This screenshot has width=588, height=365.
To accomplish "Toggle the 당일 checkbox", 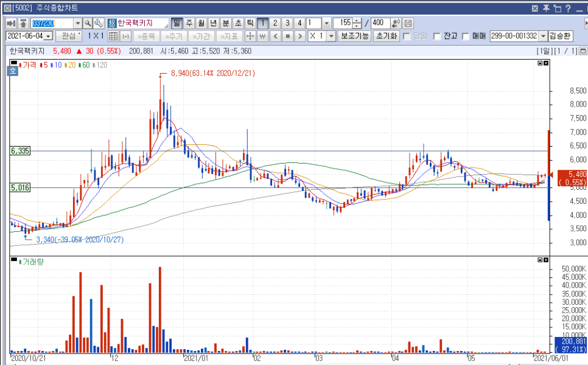I will (x=407, y=36).
